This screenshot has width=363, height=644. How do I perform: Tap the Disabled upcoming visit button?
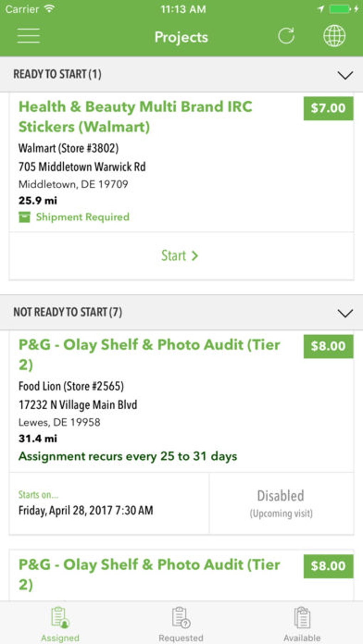(281, 503)
